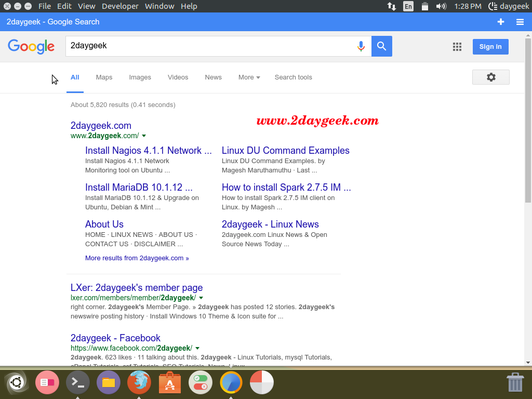Open the pie chart disk usage icon
The image size is (532, 399).
[262, 382]
